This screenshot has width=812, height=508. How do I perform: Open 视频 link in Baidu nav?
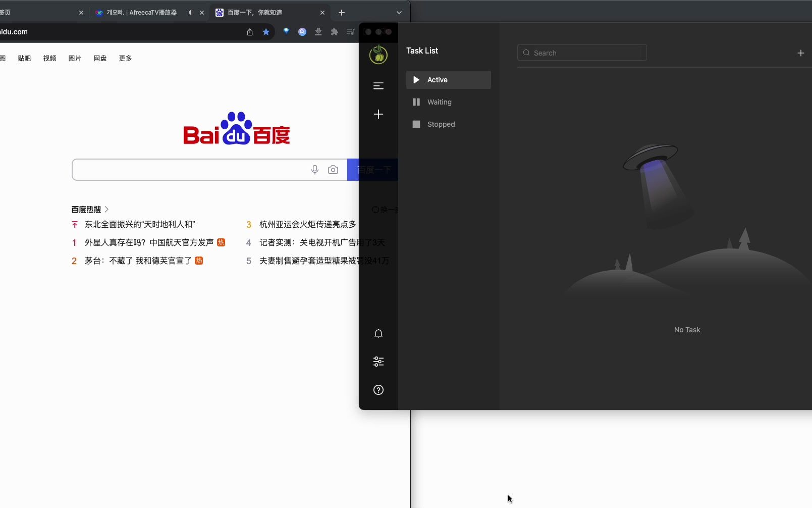click(x=49, y=59)
